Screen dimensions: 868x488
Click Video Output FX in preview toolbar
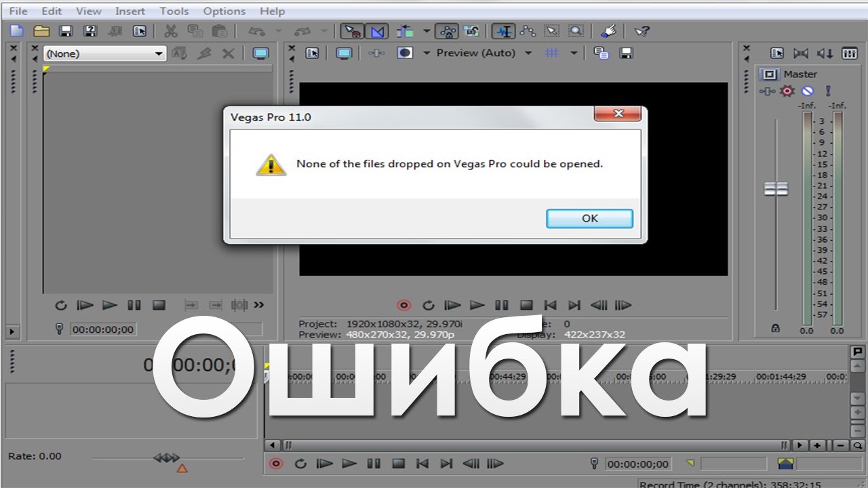pos(378,53)
